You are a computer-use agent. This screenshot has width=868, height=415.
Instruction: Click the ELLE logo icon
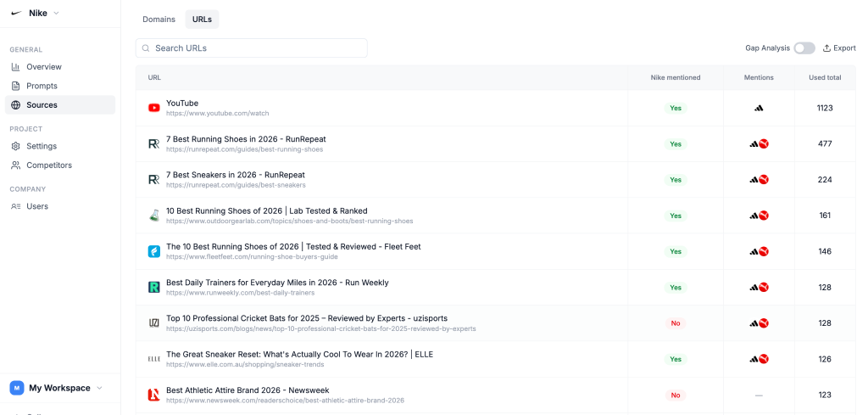click(154, 359)
